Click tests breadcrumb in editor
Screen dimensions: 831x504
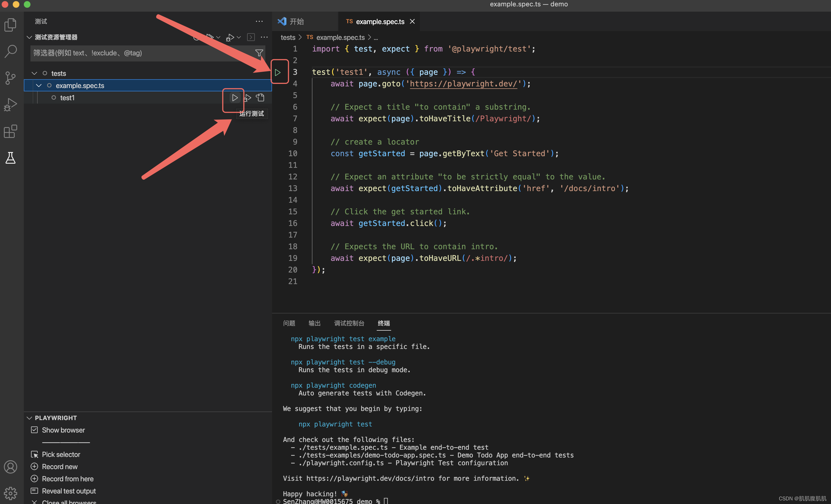coord(288,37)
